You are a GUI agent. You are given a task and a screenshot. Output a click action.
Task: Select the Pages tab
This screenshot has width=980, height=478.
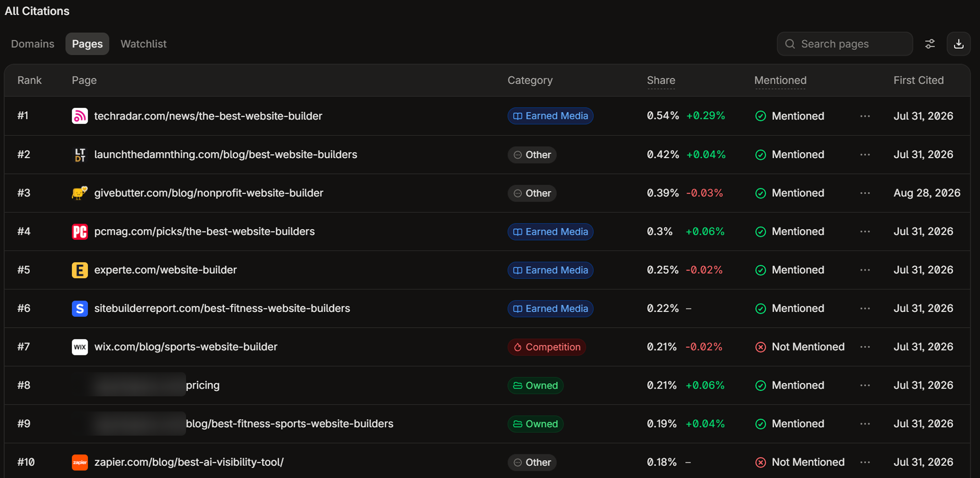[87, 44]
